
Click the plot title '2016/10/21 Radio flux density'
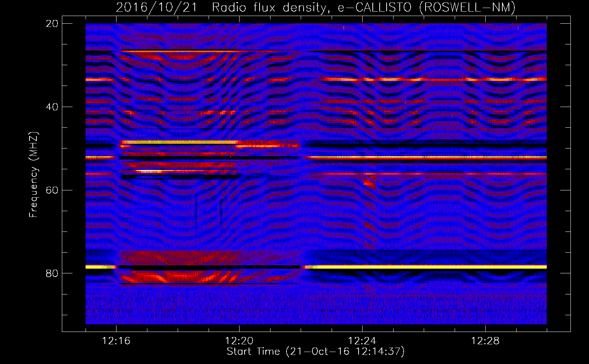(x=316, y=7)
